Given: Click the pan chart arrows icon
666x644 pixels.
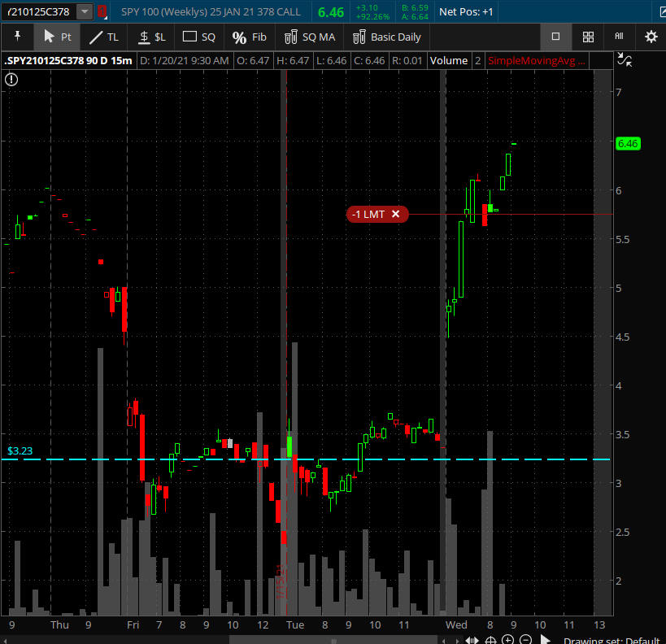Looking at the screenshot, I should (x=472, y=640).
